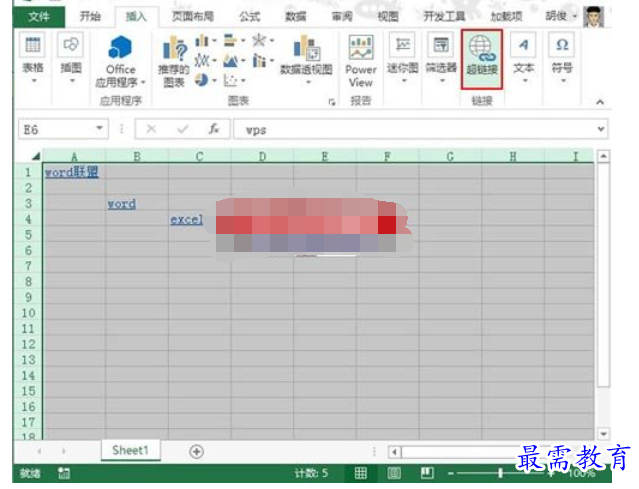
Task: Insert a pie chart
Action: (x=201, y=80)
